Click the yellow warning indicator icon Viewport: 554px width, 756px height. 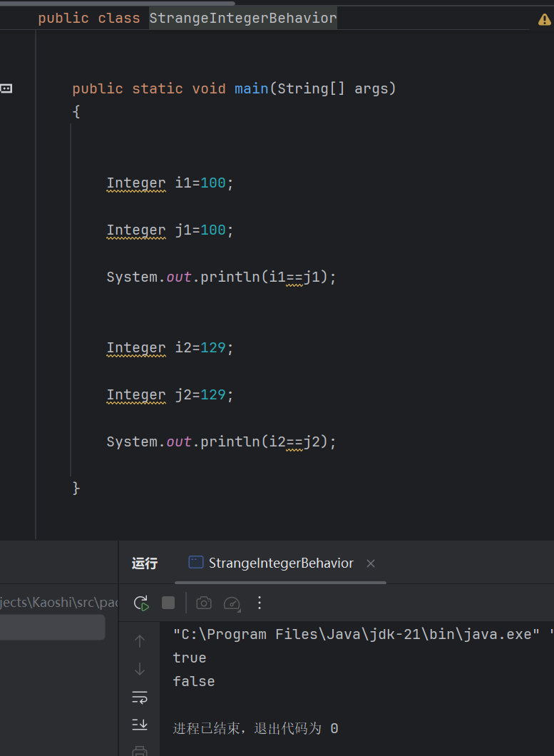click(x=544, y=20)
